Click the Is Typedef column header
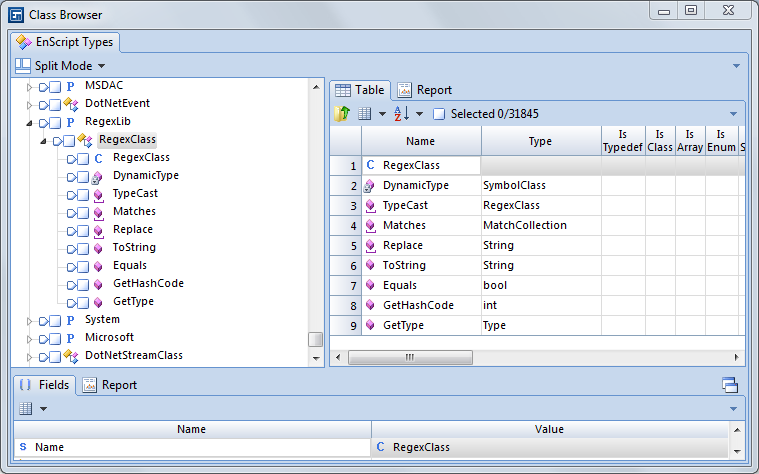 tap(623, 141)
